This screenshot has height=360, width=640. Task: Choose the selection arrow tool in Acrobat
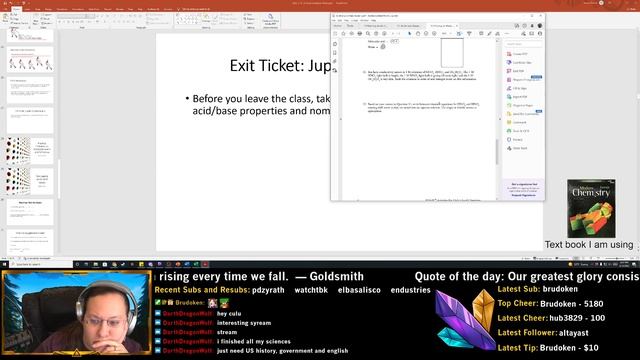[x=410, y=33]
